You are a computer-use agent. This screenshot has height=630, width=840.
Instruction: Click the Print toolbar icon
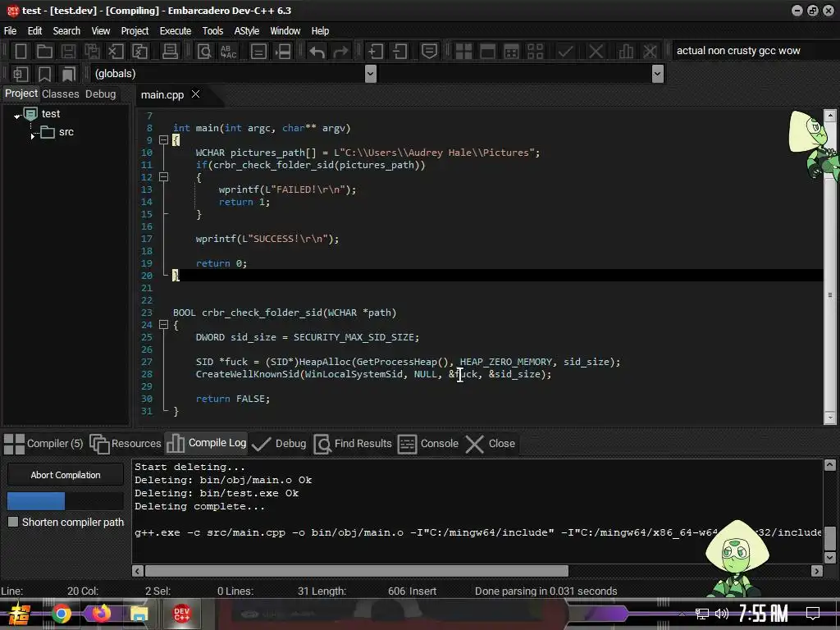170,52
